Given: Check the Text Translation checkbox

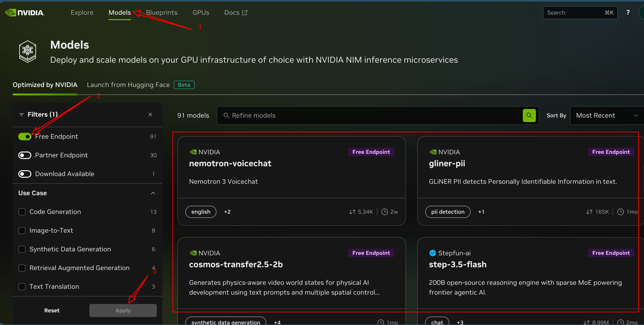Looking at the screenshot, I should [x=22, y=286].
